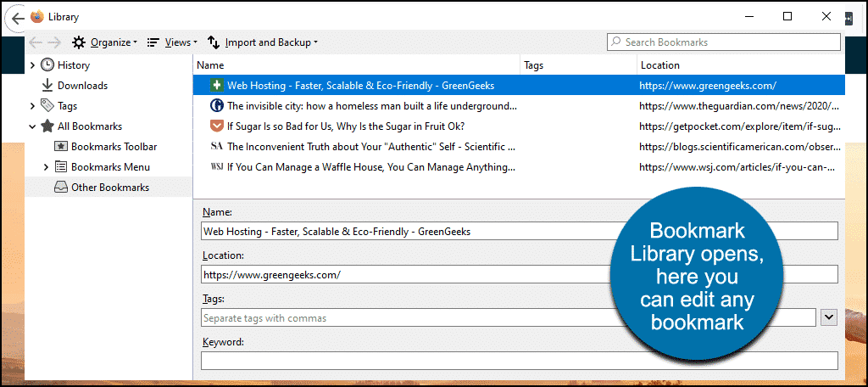Screen dimensions: 868x387
Task: Select Bookmarks Toolbar folder
Action: coord(114,147)
